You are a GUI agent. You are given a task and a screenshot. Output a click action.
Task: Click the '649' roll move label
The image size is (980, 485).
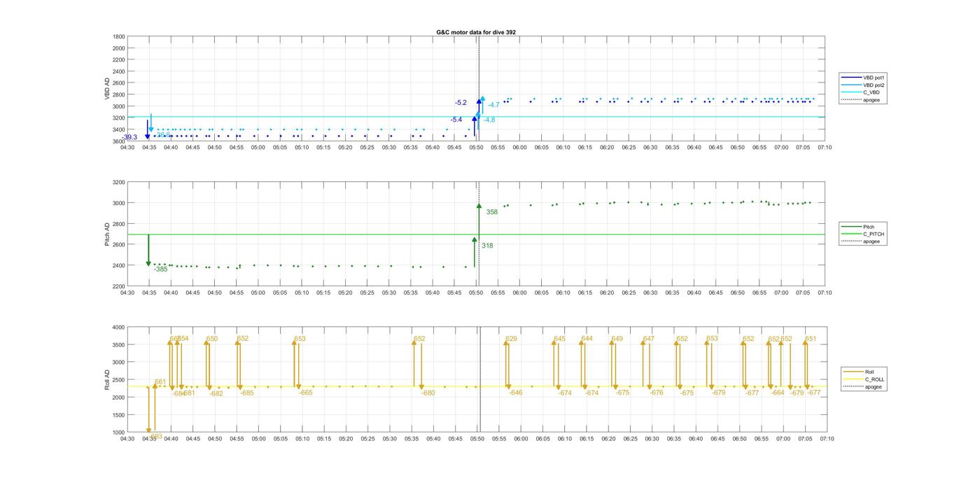[617, 339]
